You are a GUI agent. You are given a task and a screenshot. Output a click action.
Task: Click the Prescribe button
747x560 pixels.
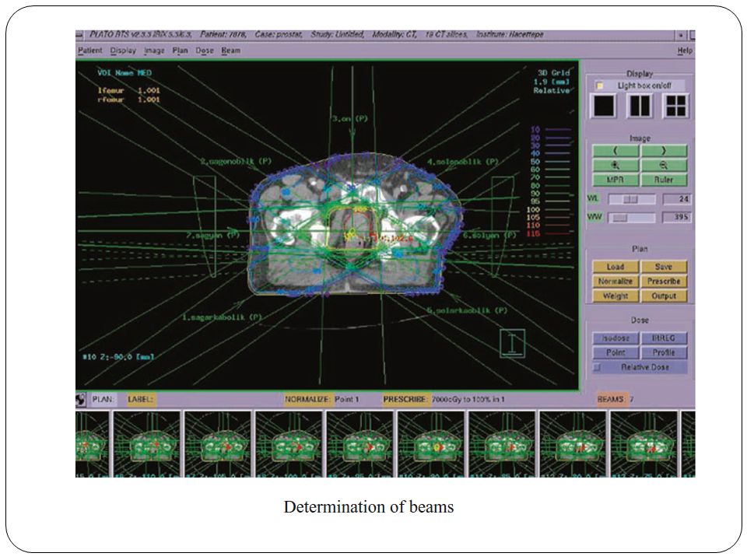coord(664,282)
